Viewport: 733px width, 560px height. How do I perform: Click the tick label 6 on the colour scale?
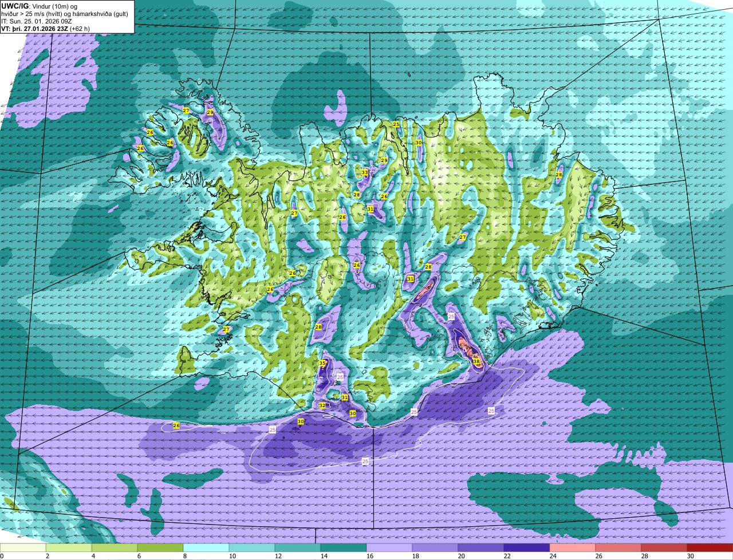pos(139,556)
